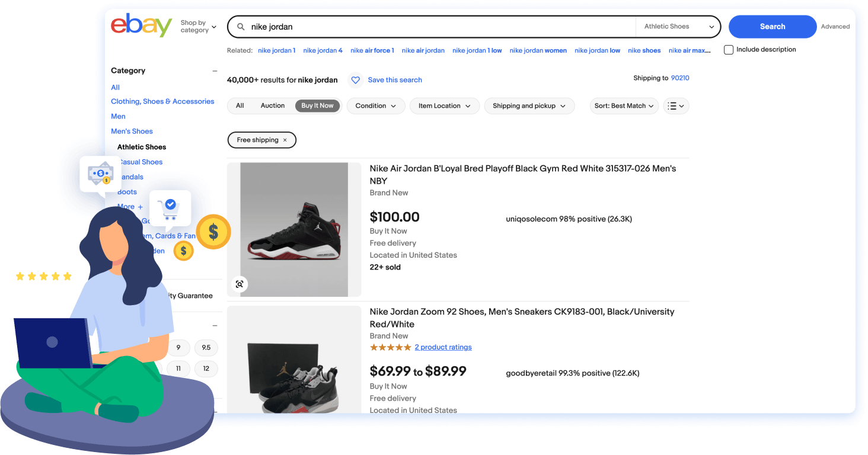Select the Buy It Now filter toggle

[317, 105]
